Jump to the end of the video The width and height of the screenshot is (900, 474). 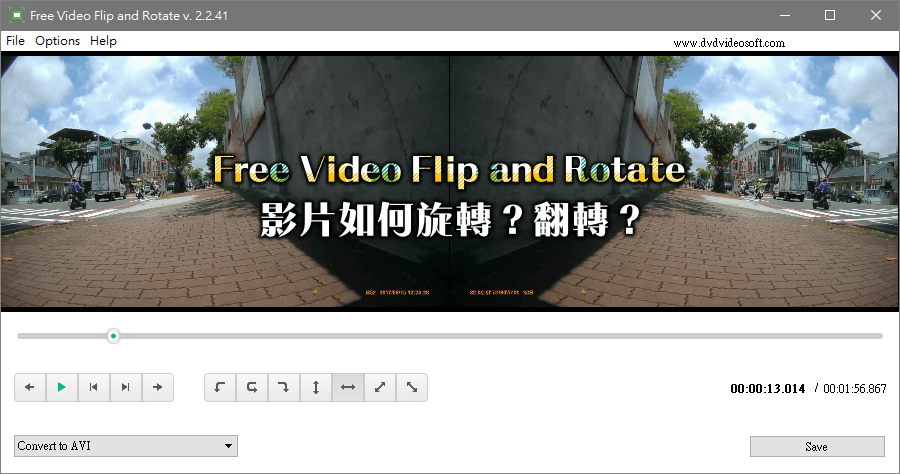(126, 387)
